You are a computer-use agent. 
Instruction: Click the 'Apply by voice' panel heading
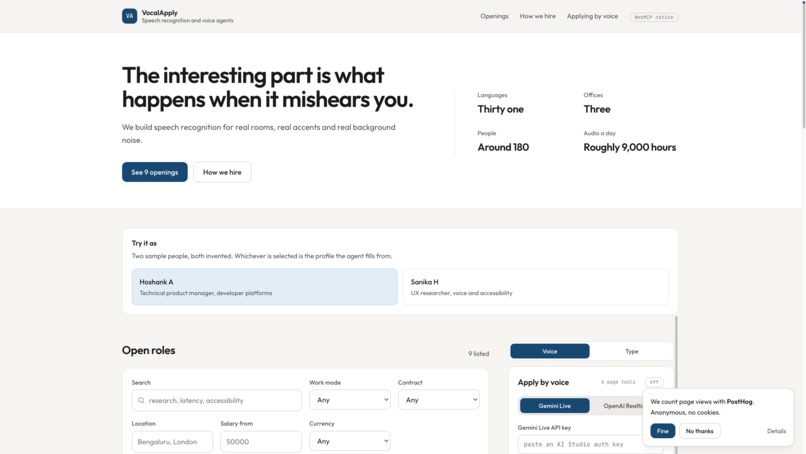[x=543, y=382]
